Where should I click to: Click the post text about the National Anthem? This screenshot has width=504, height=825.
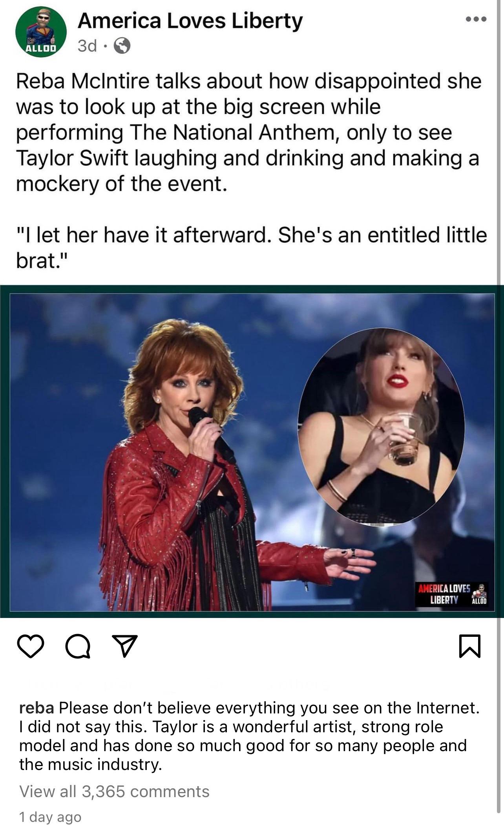point(249,132)
